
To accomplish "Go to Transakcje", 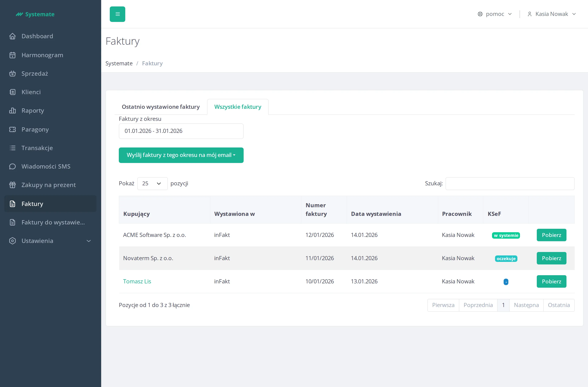I will (50, 148).
